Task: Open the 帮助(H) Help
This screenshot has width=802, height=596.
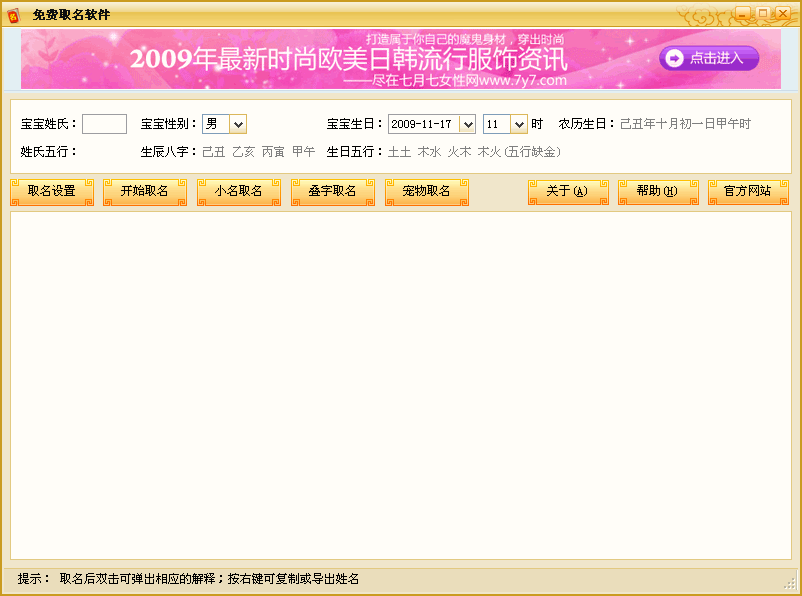Action: click(x=657, y=191)
